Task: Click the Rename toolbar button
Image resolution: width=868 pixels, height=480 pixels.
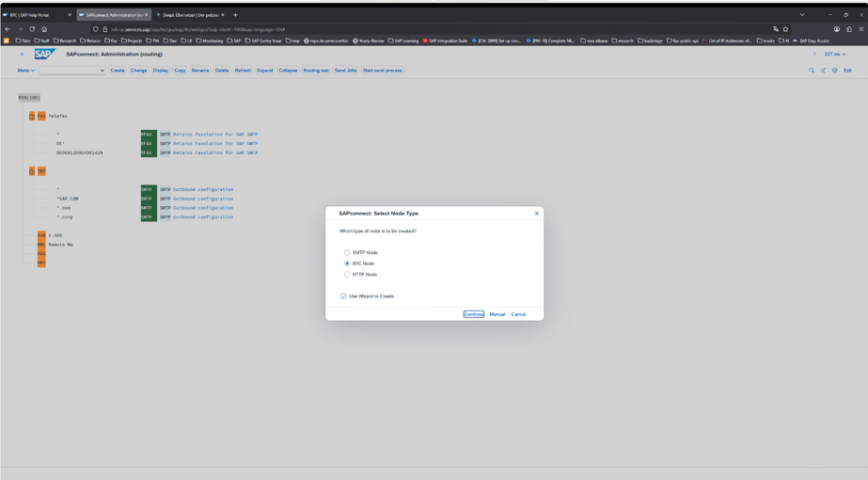Action: (200, 71)
